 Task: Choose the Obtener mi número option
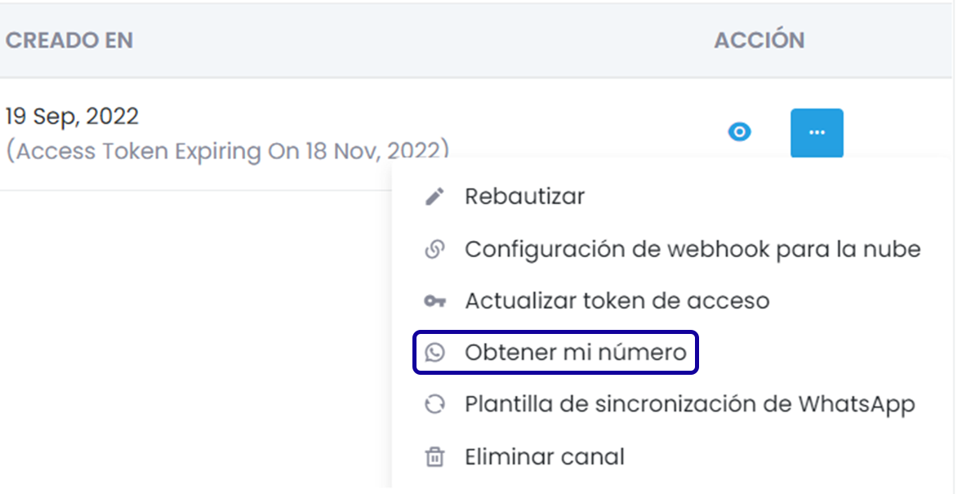click(576, 352)
